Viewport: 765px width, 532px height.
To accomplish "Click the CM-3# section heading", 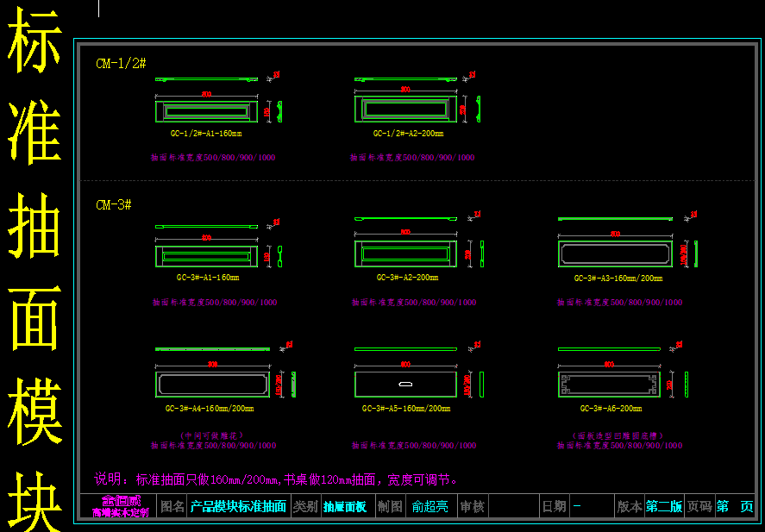I will 114,205.
